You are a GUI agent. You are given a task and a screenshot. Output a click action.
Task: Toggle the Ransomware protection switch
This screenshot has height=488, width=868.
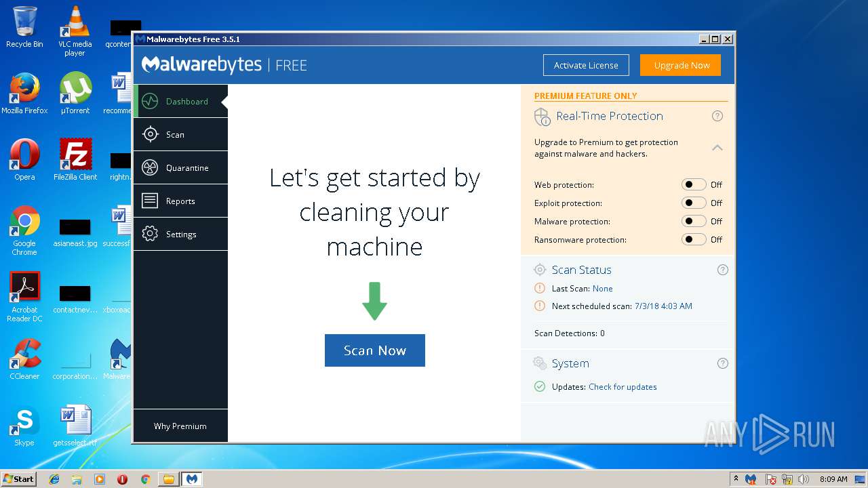694,239
